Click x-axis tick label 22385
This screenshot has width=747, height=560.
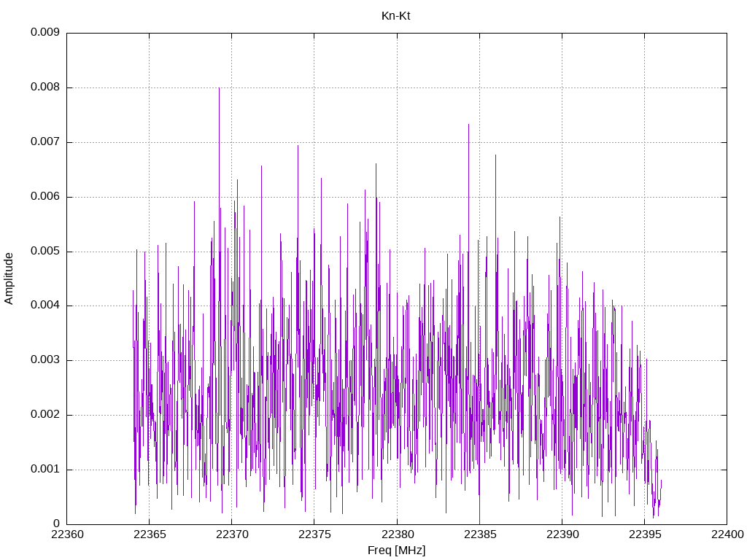pos(480,534)
